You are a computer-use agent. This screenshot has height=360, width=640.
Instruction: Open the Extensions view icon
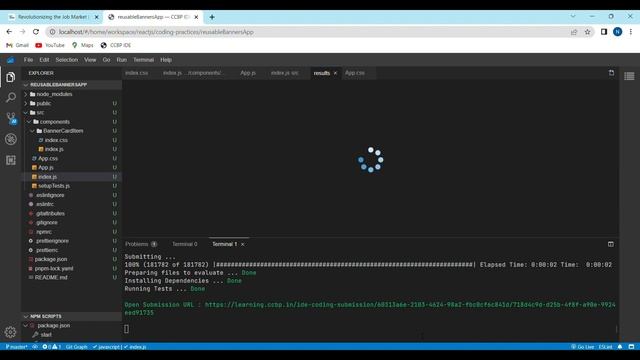click(11, 160)
